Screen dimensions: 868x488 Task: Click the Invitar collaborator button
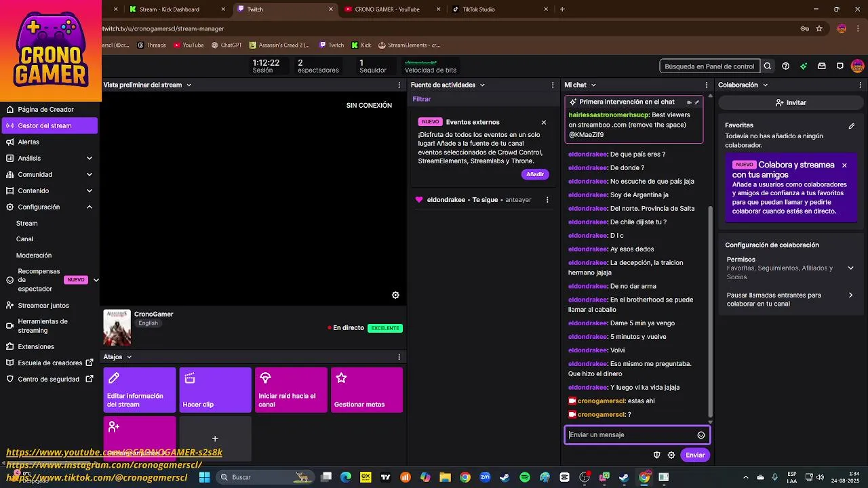pos(791,103)
